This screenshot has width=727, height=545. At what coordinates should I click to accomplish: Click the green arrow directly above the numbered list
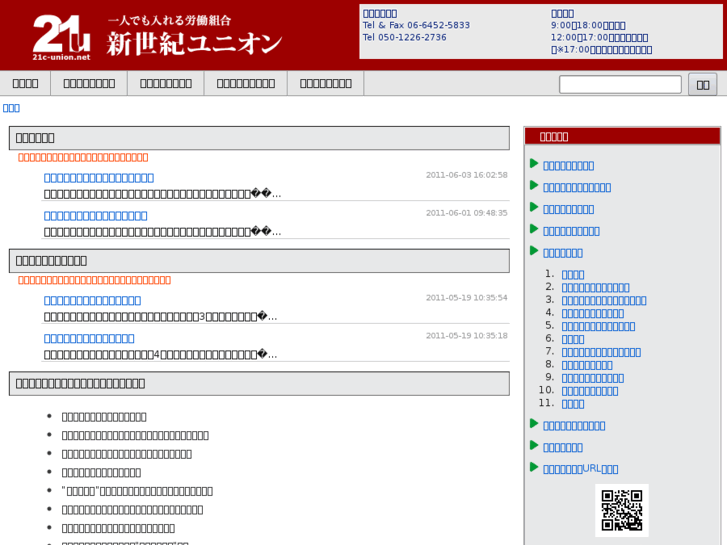coord(534,251)
